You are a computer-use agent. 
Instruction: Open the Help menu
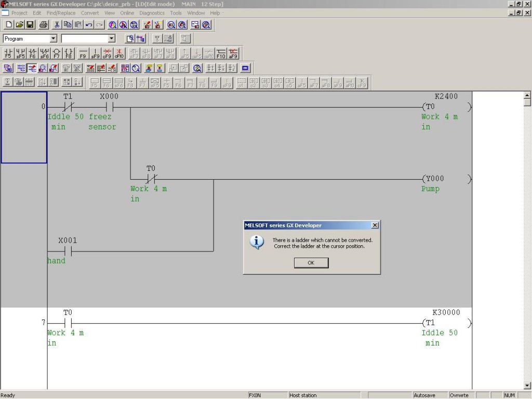tap(215, 13)
